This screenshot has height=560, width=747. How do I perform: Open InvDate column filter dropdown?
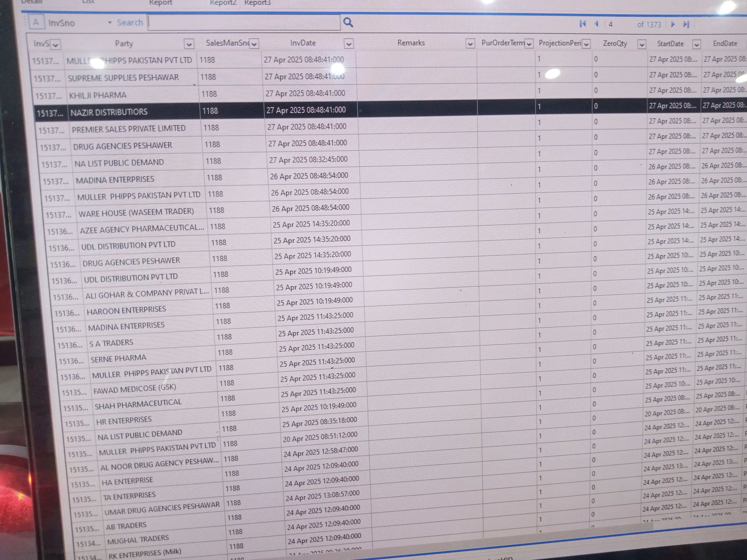(349, 44)
